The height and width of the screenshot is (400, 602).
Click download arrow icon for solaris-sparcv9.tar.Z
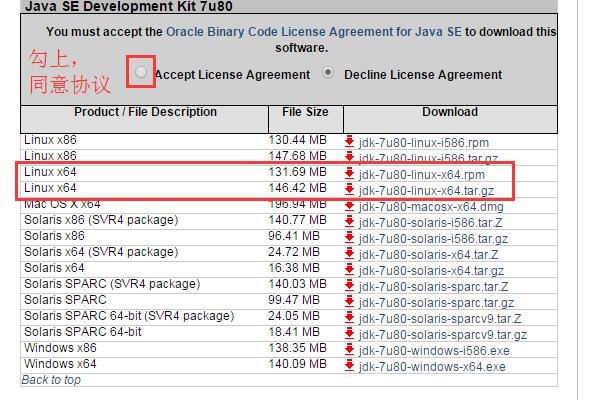point(349,317)
